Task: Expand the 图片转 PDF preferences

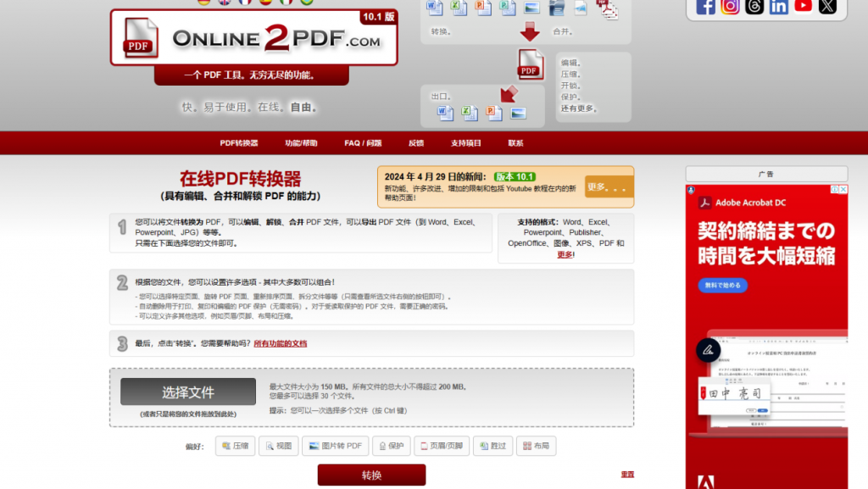Action: [336, 446]
